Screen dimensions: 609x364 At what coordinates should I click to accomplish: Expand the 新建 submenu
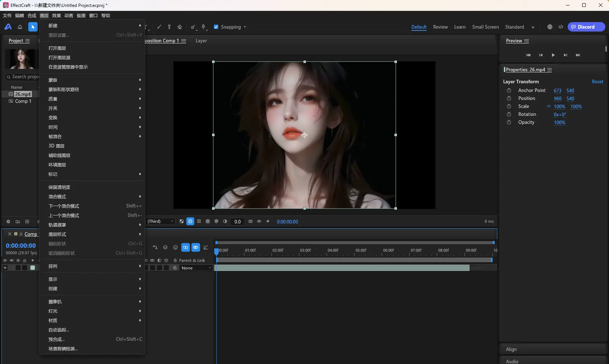(x=92, y=26)
